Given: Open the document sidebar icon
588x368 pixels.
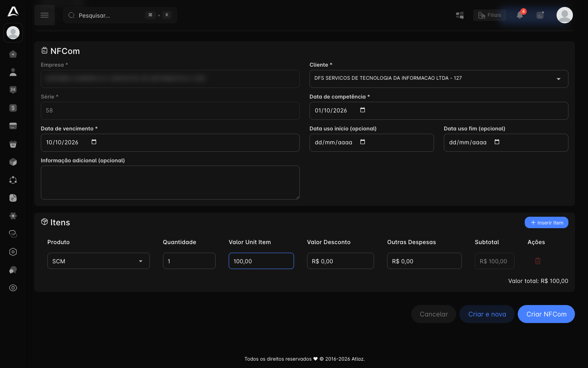Looking at the screenshot, I should [x=13, y=198].
